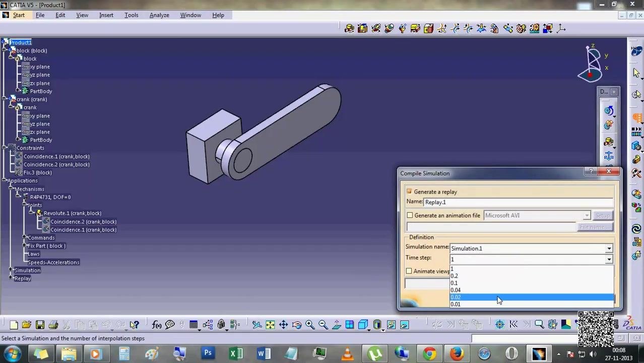
Task: Click the Open file folder icon
Action: [x=27, y=325]
